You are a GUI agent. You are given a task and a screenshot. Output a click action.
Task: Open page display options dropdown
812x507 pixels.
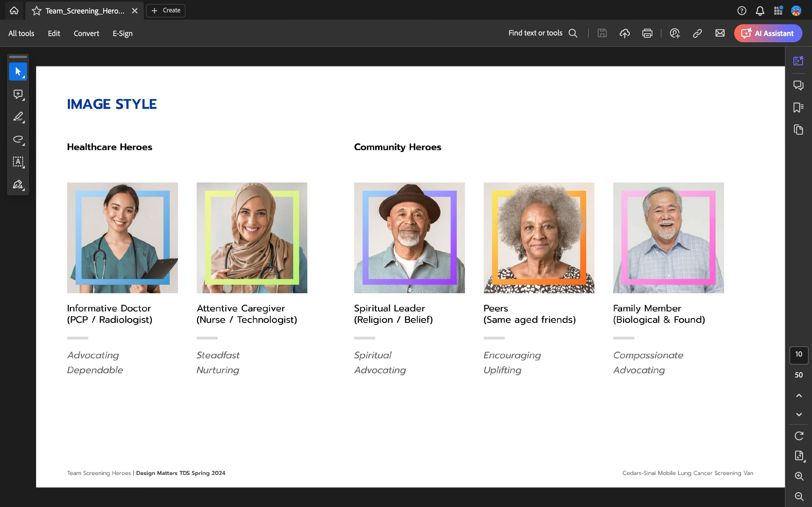coord(799,456)
